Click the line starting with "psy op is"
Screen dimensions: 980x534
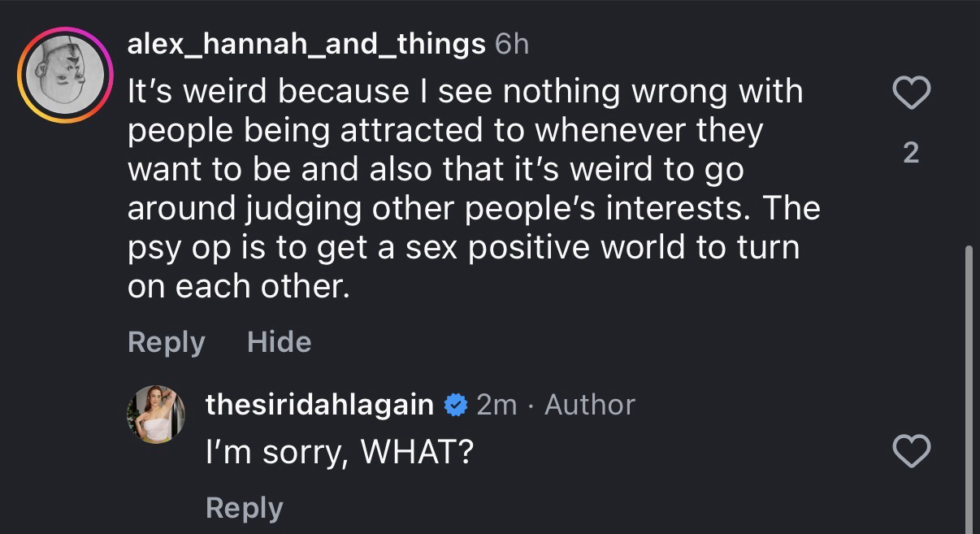(463, 248)
